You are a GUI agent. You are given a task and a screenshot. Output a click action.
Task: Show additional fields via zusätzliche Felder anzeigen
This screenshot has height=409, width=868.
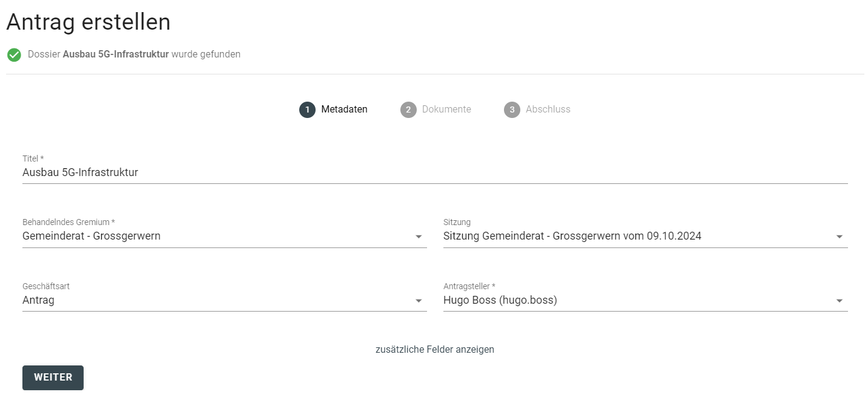[434, 349]
